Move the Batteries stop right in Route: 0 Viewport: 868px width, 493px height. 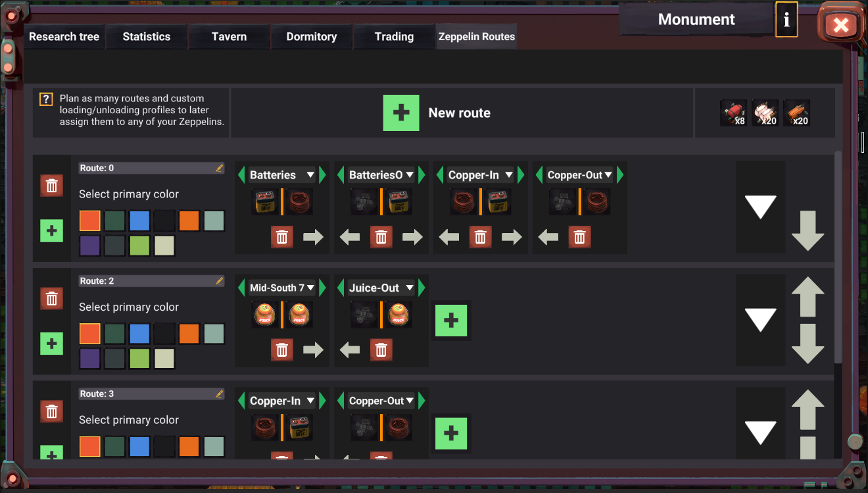coord(314,237)
